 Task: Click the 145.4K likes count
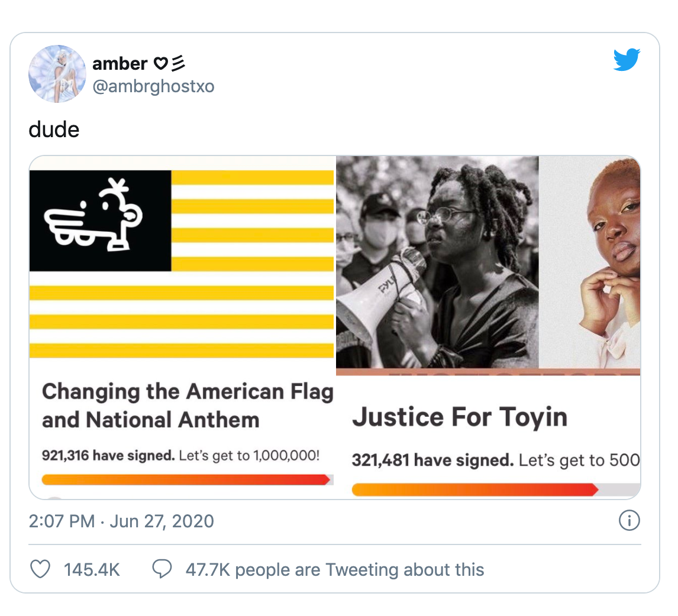(92, 569)
